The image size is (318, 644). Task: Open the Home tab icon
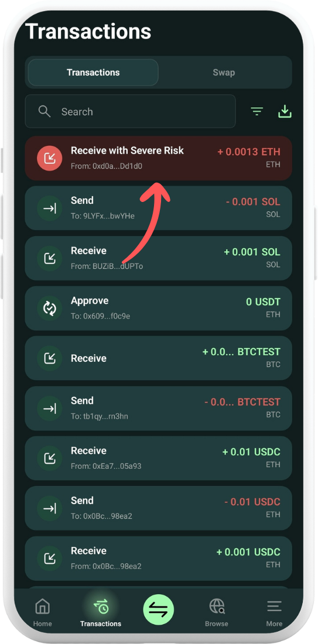click(42, 606)
